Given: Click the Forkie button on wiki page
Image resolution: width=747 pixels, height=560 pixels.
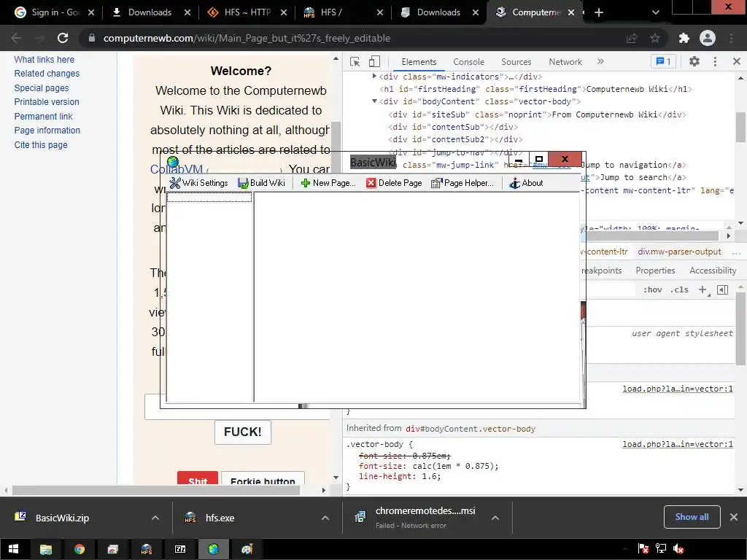Looking at the screenshot, I should [263, 478].
